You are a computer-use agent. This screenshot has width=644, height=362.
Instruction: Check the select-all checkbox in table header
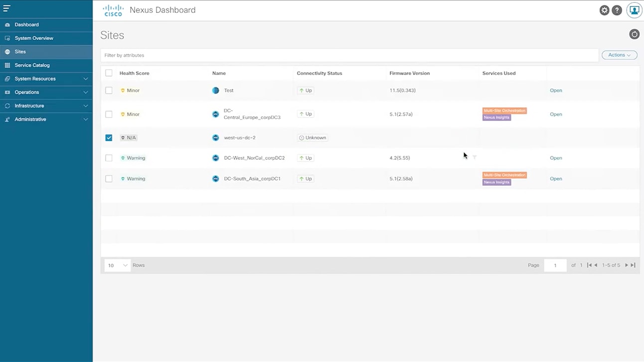click(x=109, y=73)
